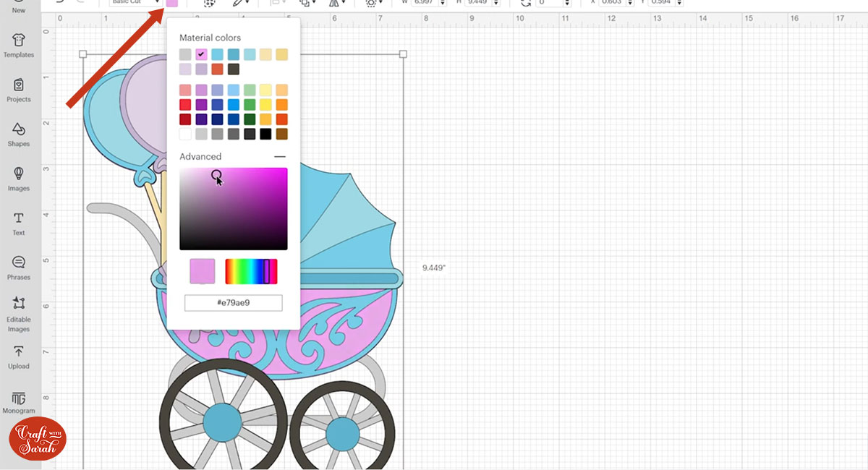Select the blue pram hood shape
The image size is (868, 470).
pos(347,221)
